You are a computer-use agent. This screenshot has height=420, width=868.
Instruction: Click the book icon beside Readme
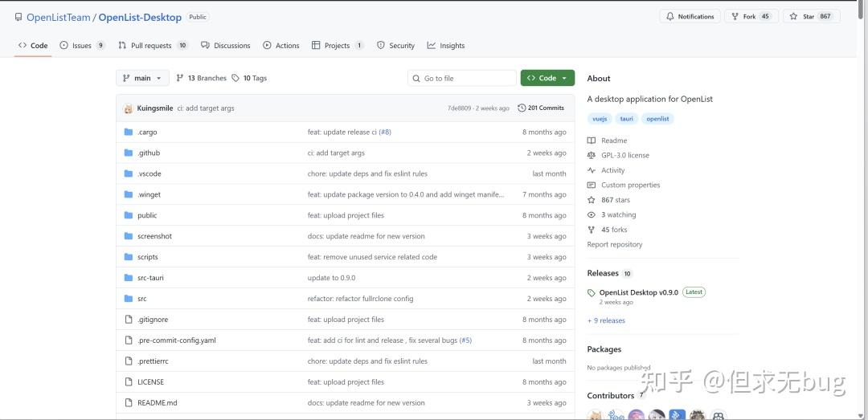click(x=592, y=141)
